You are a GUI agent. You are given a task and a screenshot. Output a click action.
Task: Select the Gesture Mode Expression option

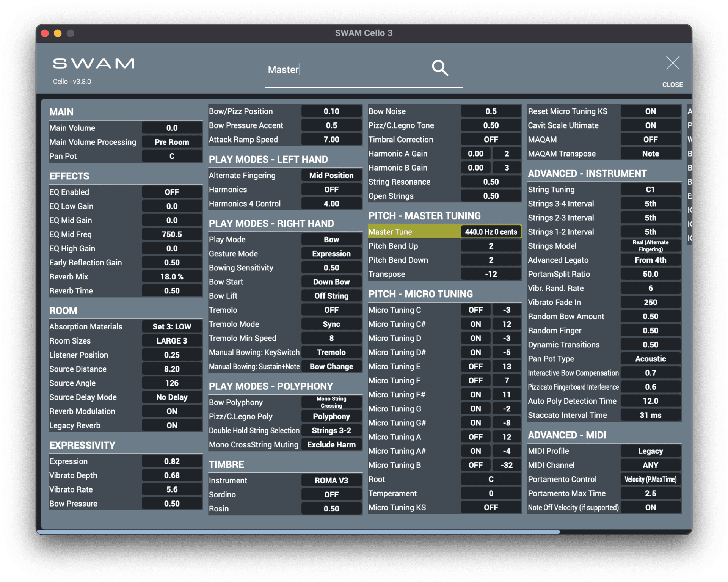click(331, 253)
